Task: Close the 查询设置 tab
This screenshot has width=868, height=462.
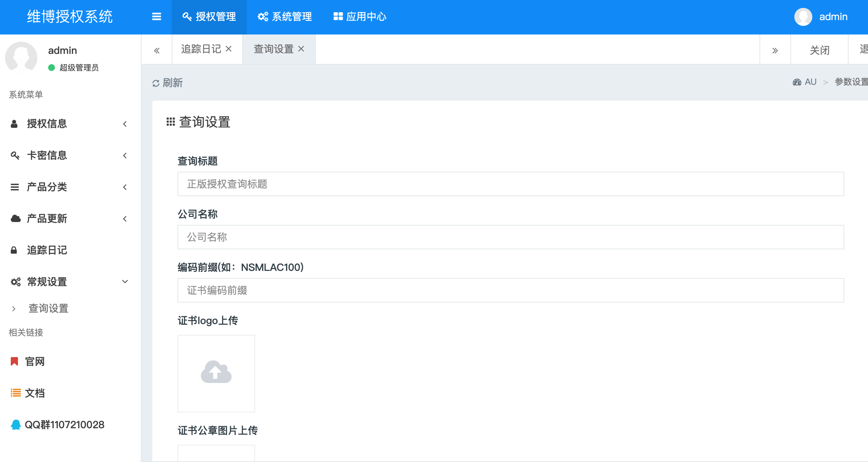Action: click(301, 49)
